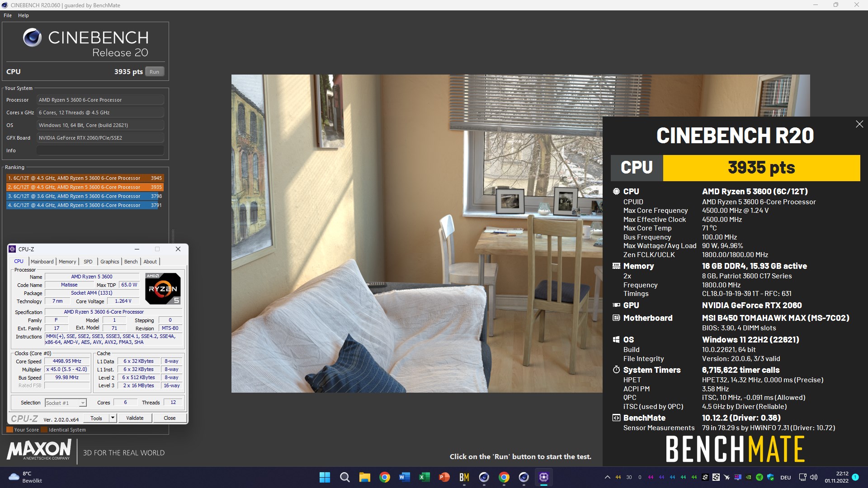Click the rendered room image
Screen dimensions: 868x488
coord(417,234)
